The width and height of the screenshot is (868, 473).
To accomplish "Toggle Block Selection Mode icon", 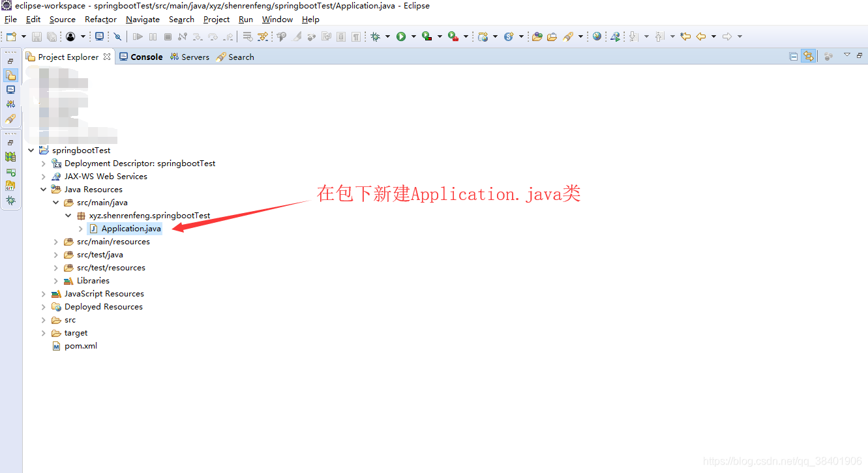I will [341, 36].
